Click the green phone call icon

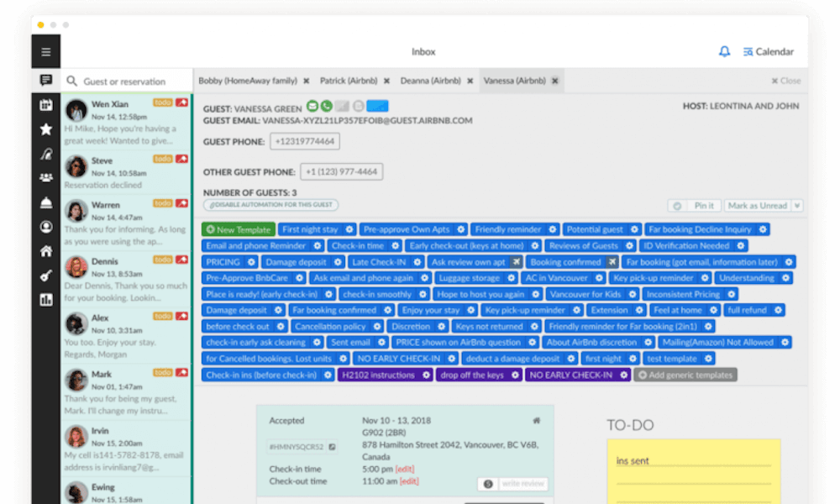(326, 106)
